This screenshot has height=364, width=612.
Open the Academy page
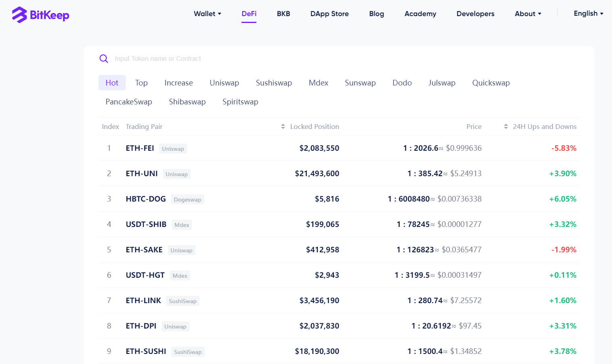420,14
